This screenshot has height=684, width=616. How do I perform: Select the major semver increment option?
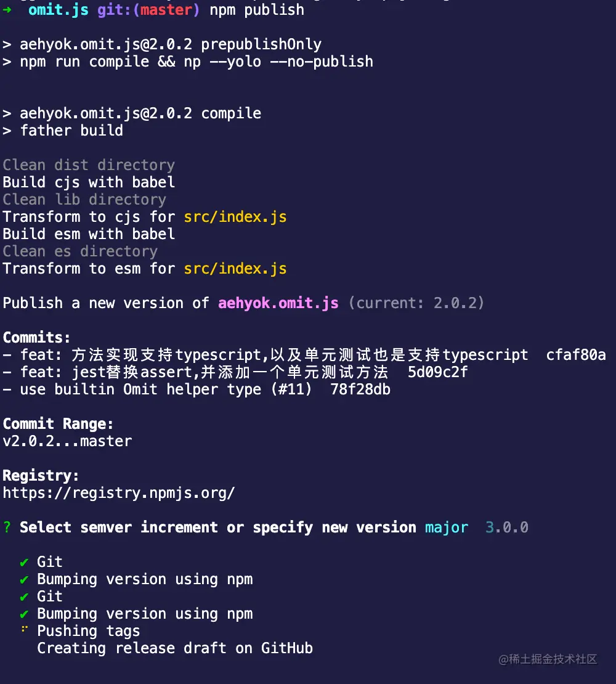tap(447, 528)
